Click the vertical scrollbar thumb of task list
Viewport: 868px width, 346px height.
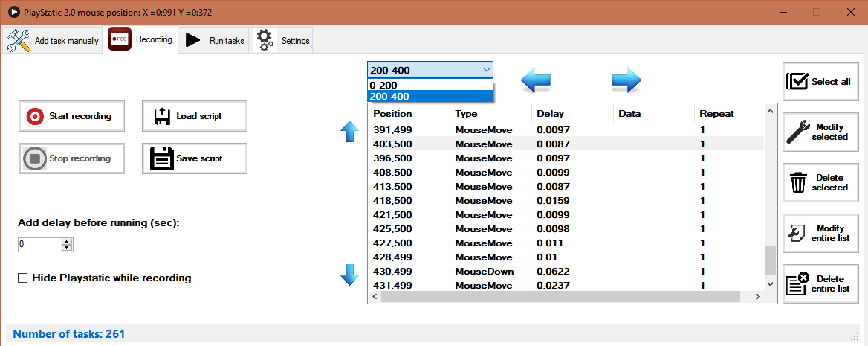pos(769,260)
